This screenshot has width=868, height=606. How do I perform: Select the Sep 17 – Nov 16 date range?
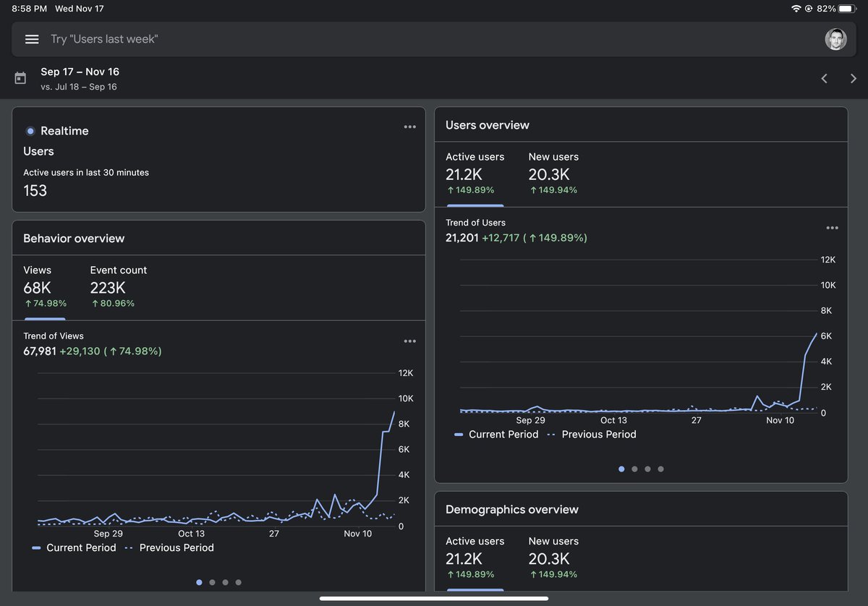point(80,72)
